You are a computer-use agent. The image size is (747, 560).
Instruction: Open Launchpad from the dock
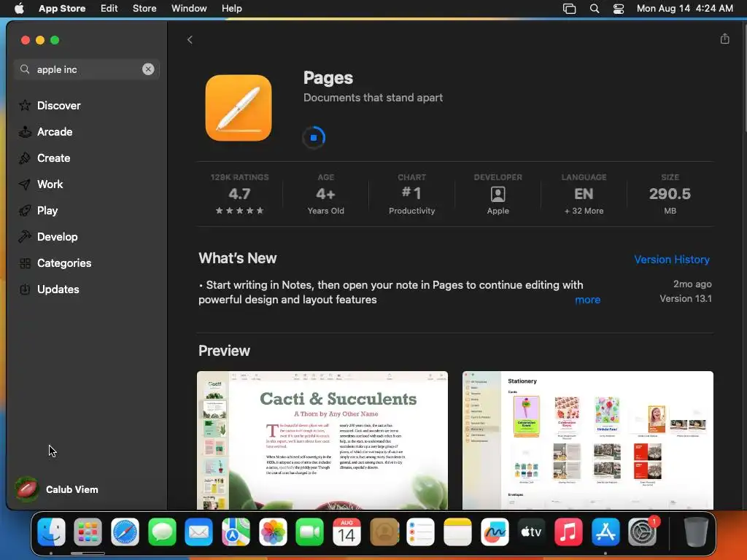(x=88, y=532)
